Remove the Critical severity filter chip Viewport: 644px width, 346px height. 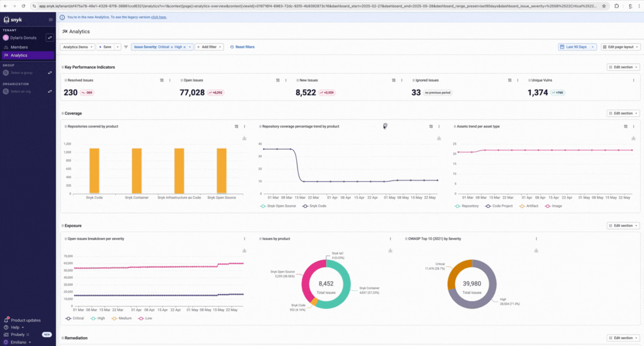point(172,47)
